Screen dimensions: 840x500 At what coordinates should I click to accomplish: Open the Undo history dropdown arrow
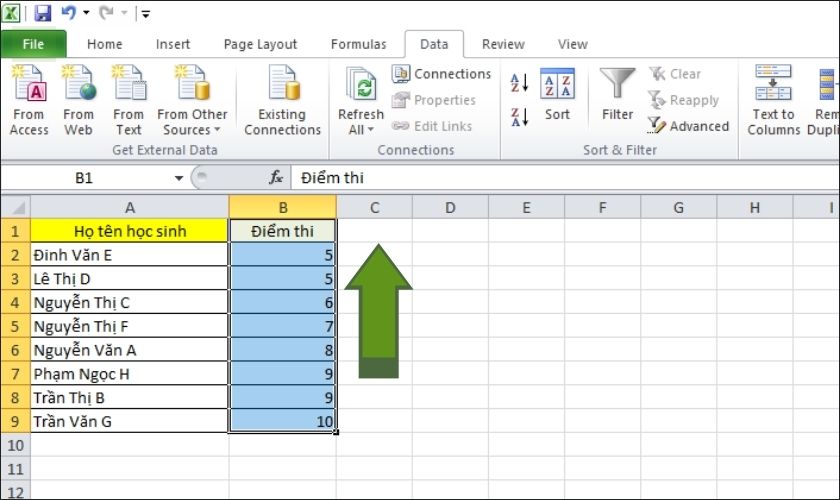click(x=86, y=13)
